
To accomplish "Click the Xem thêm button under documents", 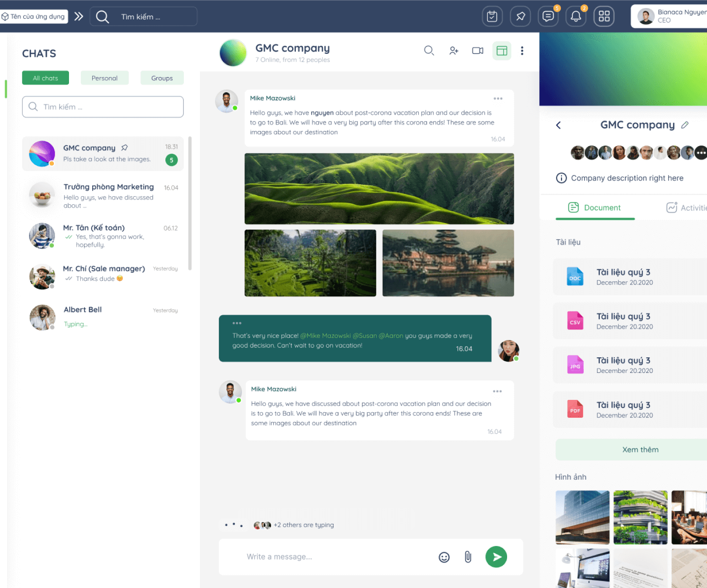I will click(640, 450).
